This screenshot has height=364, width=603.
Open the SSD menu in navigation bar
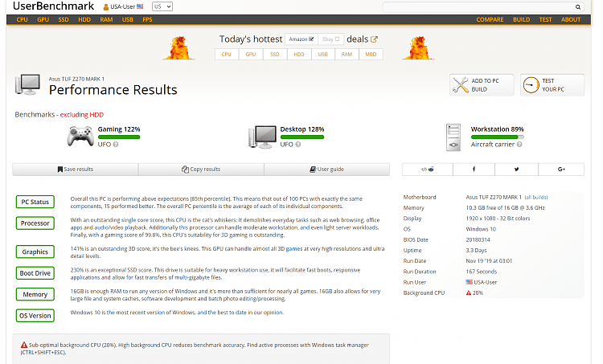click(64, 19)
